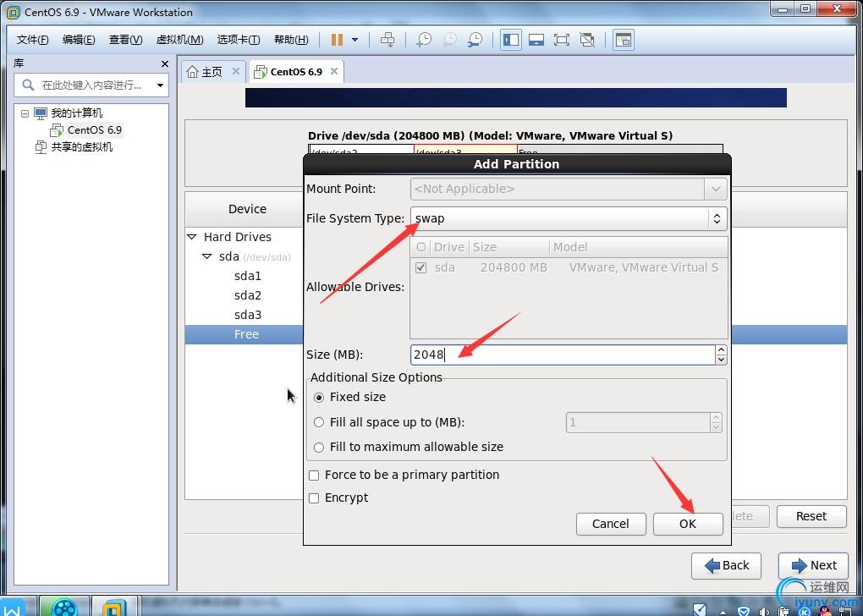Open the 编辑(E) menu
This screenshot has width=863, height=616.
click(79, 40)
